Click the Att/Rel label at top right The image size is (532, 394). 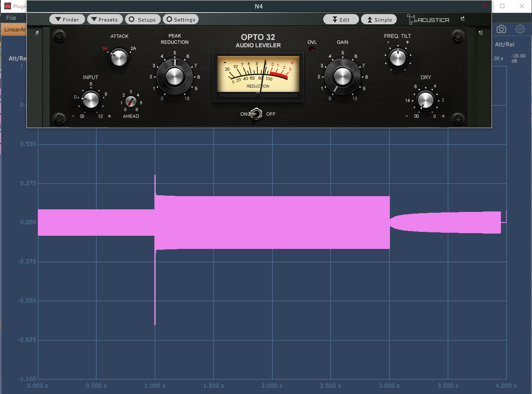505,45
